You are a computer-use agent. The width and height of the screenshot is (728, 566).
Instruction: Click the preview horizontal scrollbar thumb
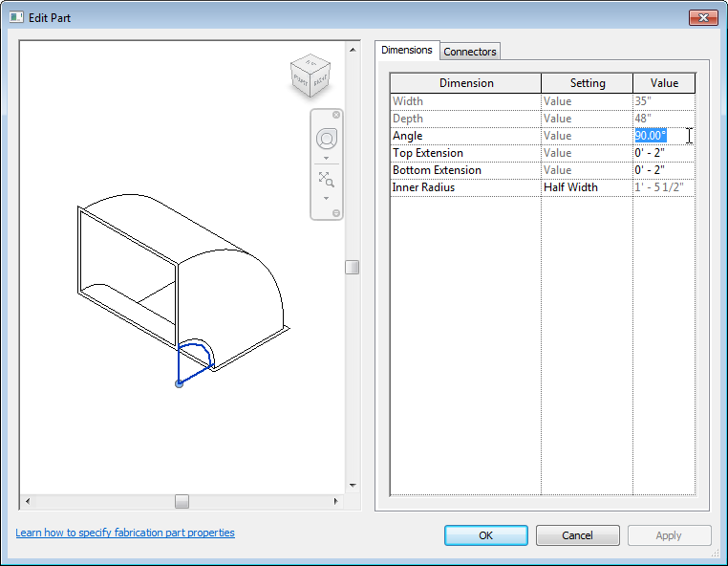[182, 501]
